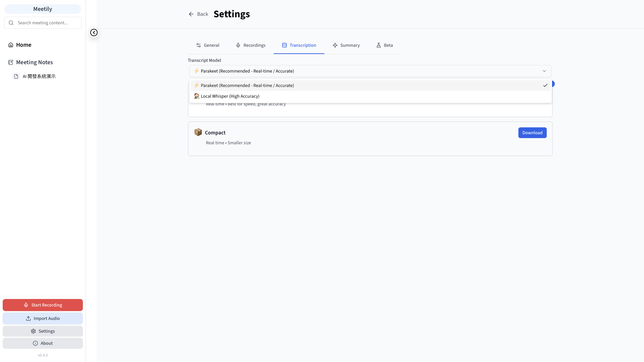Start a new recording
Screen dimensions: 644x362
pyautogui.click(x=43, y=305)
